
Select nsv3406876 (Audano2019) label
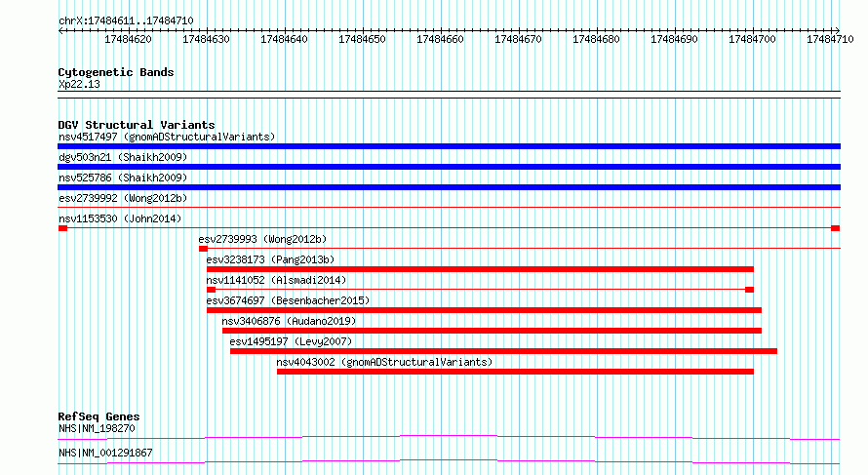pyautogui.click(x=289, y=321)
